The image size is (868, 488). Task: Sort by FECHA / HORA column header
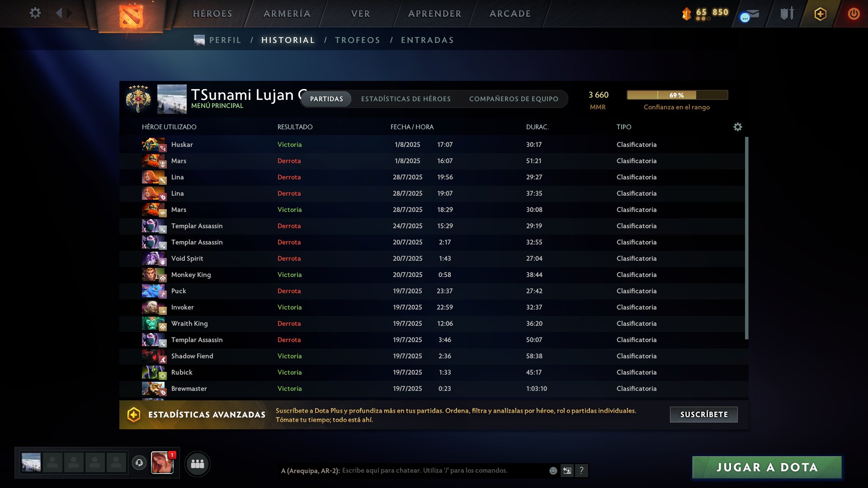[412, 127]
